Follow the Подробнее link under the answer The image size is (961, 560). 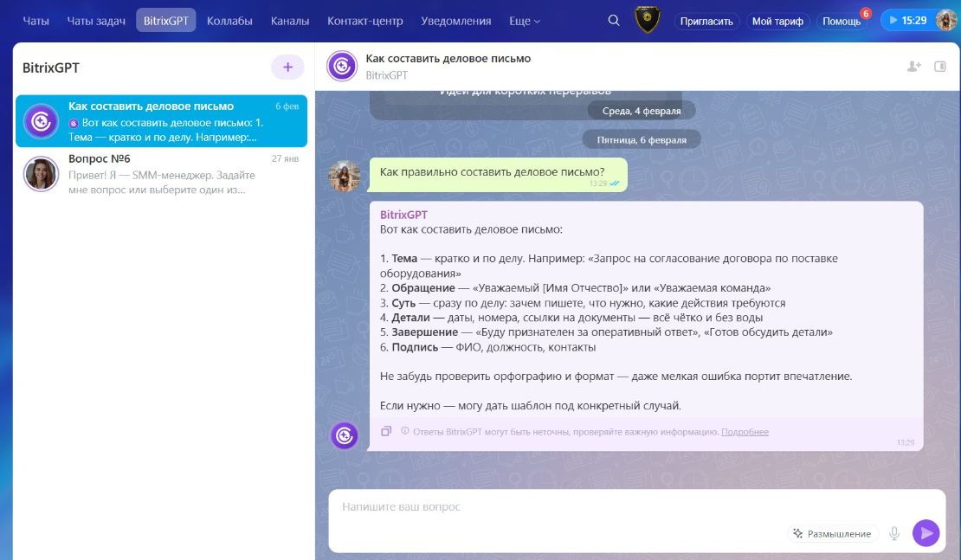pos(745,431)
